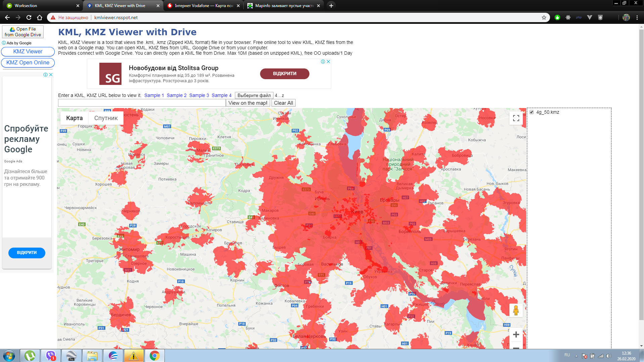The width and height of the screenshot is (644, 362).
Task: Open the browser home page
Action: coord(40,17)
